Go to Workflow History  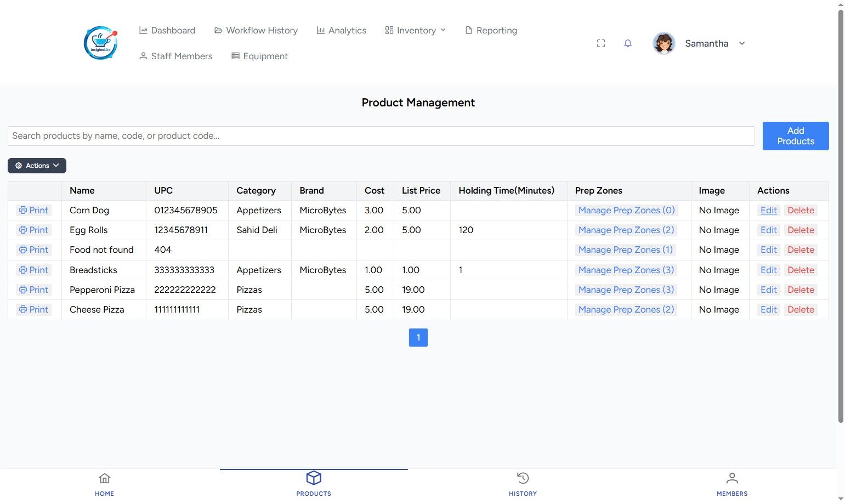(256, 30)
